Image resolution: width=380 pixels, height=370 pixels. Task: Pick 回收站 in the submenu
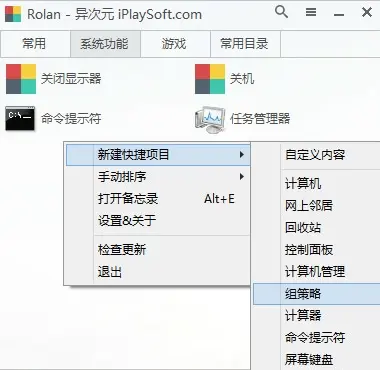pyautogui.click(x=317, y=228)
